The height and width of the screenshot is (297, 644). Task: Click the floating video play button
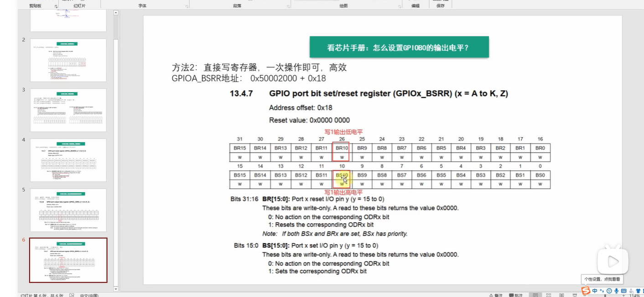613,261
